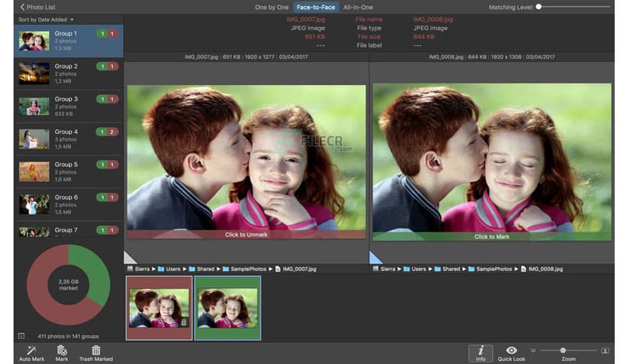Click Users folder in left path
The image size is (629, 364).
(x=169, y=269)
